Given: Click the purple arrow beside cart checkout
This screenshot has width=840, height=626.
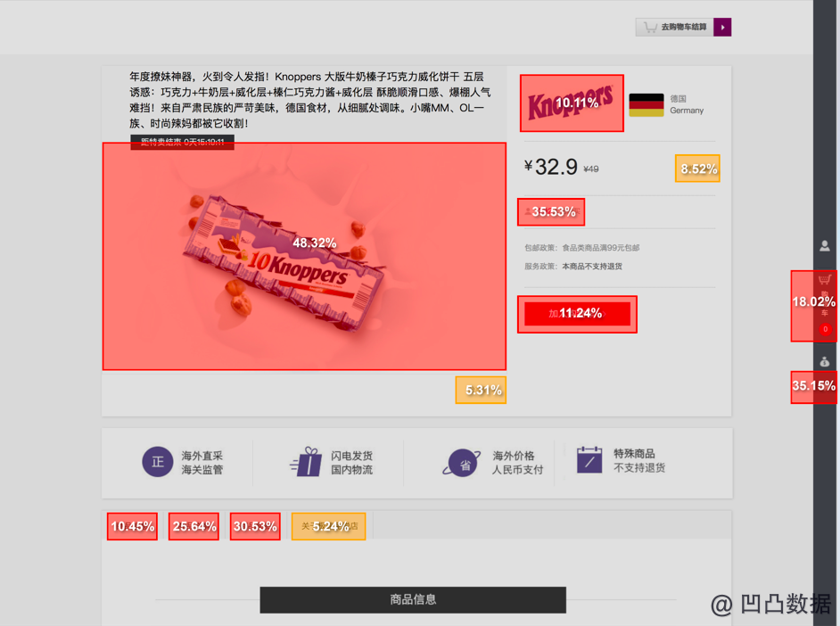Looking at the screenshot, I should pos(722,28).
